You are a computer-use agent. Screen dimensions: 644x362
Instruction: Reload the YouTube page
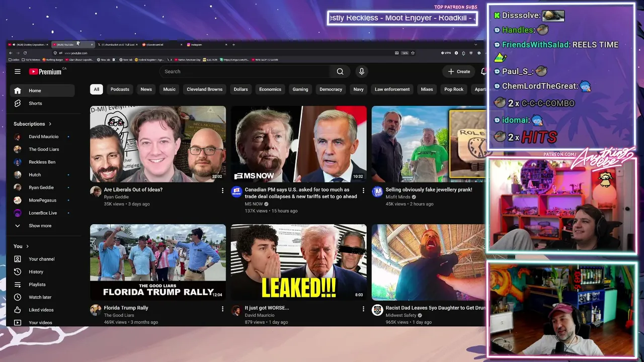tap(25, 53)
